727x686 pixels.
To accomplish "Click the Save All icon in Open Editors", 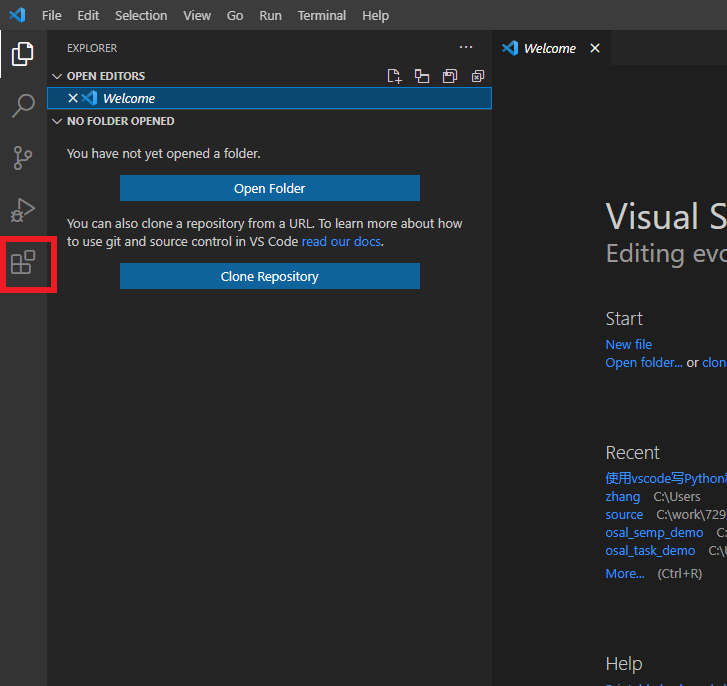I will (450, 76).
